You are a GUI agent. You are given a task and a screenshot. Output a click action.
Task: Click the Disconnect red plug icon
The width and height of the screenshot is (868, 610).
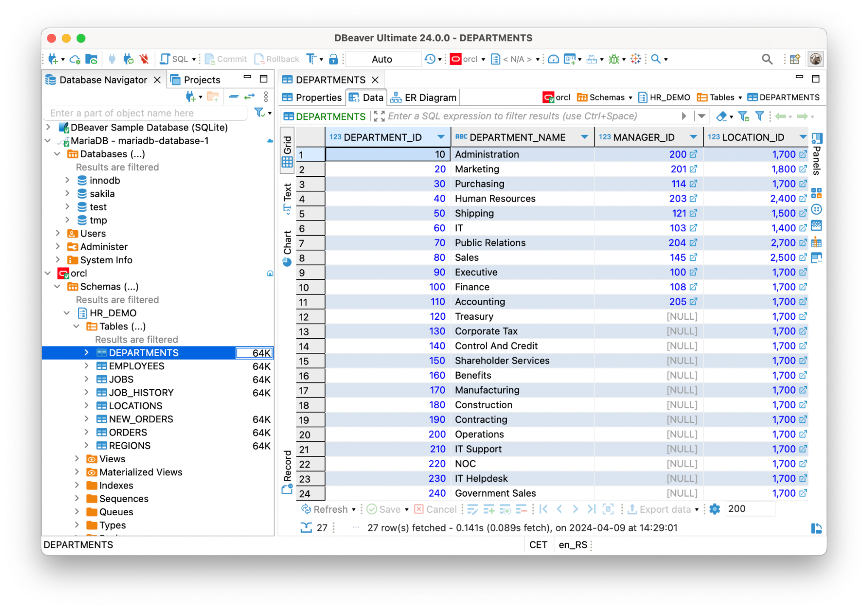click(x=144, y=59)
